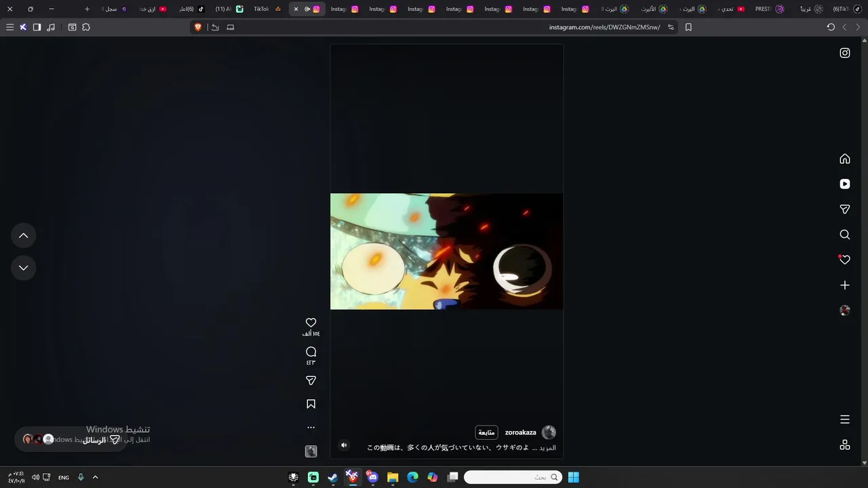Open site settings icon in address bar
The height and width of the screenshot is (488, 868).
click(671, 27)
